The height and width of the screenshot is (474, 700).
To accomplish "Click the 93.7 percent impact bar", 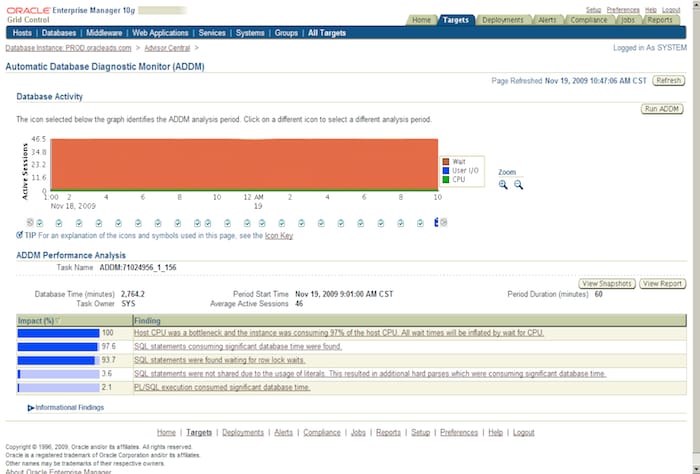I will (x=58, y=360).
